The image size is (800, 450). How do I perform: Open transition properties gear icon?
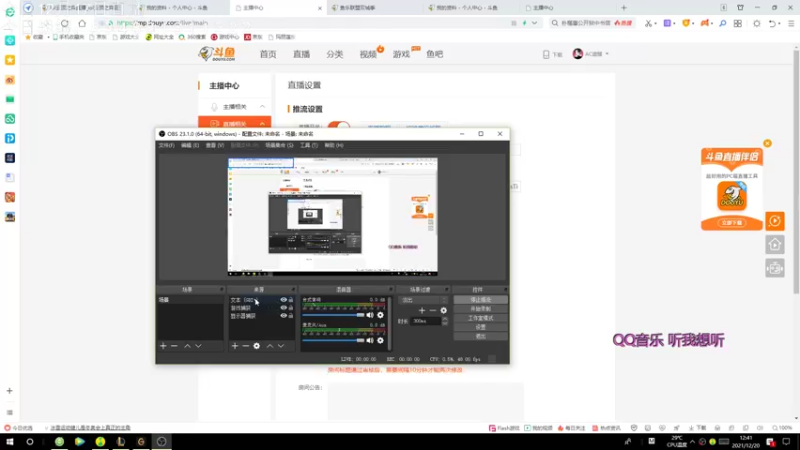point(443,310)
